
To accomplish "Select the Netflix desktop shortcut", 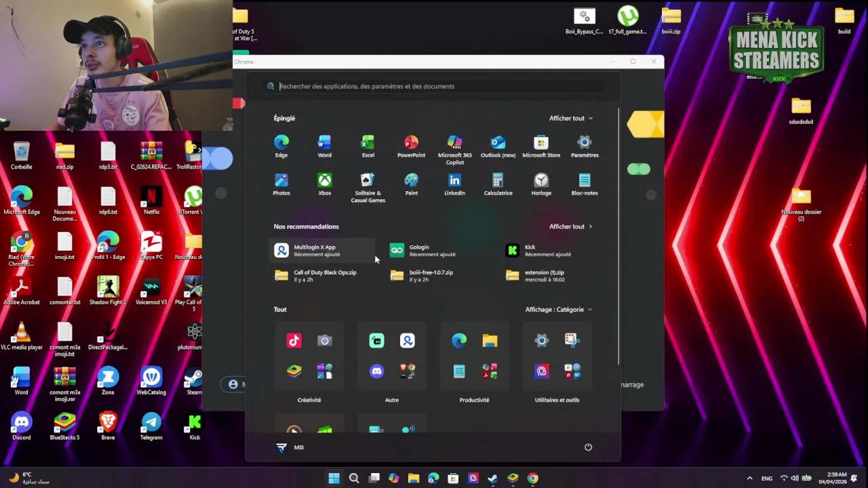I will point(151,201).
